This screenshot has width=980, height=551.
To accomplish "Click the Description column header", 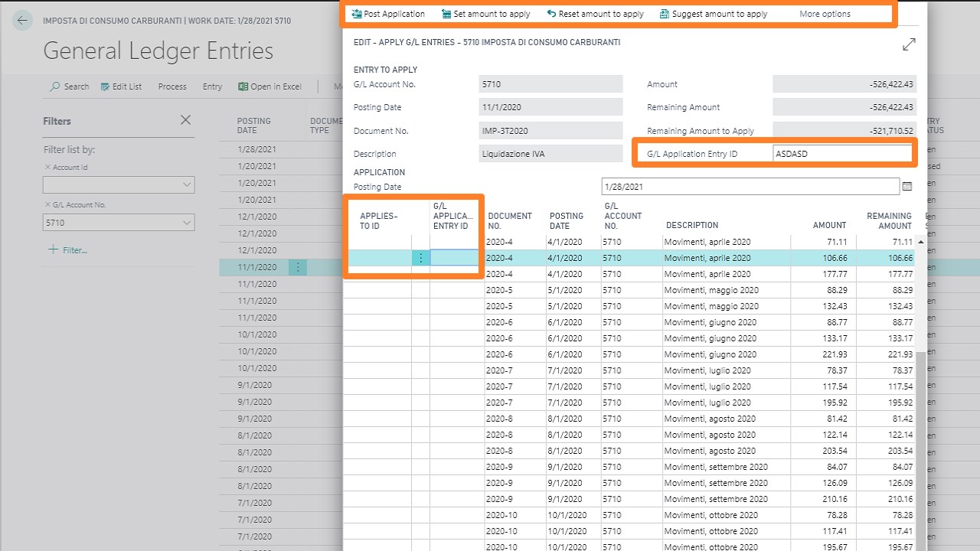I will click(x=692, y=225).
